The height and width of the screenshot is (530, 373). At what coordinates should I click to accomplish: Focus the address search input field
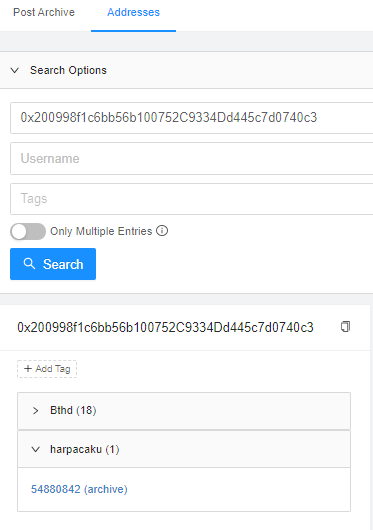pyautogui.click(x=192, y=118)
